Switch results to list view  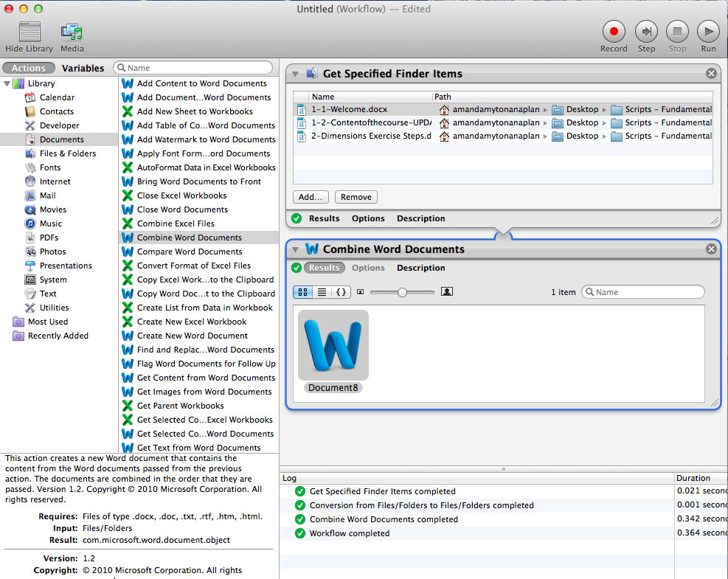322,292
